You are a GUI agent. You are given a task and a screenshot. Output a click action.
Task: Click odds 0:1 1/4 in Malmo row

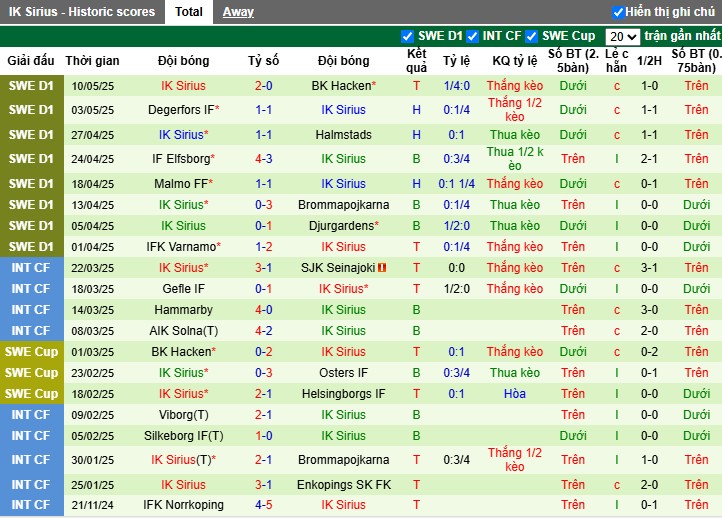(456, 184)
